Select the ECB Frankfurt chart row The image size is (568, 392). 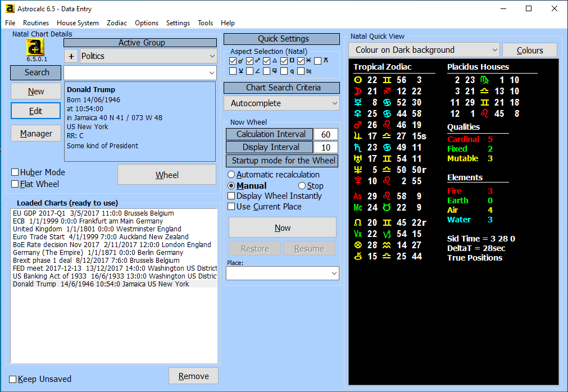click(x=114, y=221)
